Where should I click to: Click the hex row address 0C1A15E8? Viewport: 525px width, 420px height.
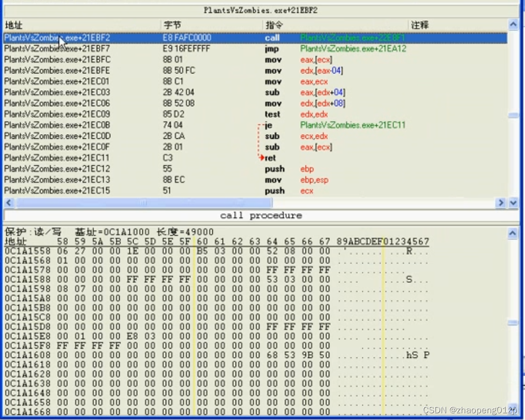[27, 336]
